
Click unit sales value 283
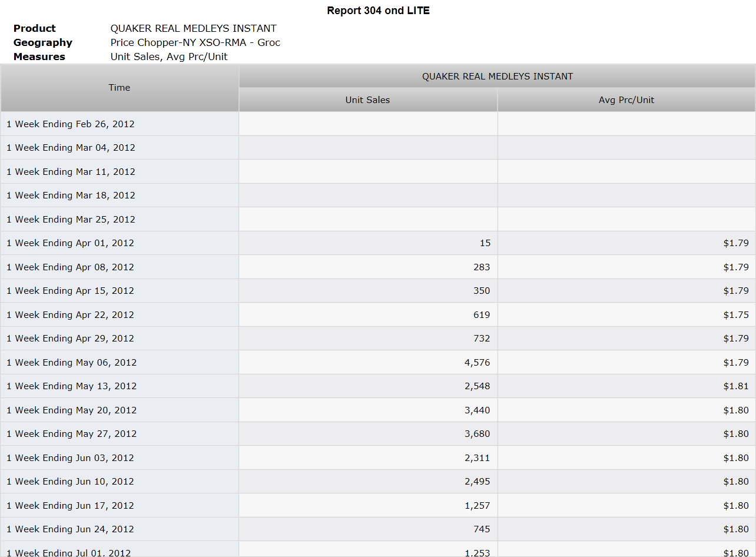(x=482, y=267)
